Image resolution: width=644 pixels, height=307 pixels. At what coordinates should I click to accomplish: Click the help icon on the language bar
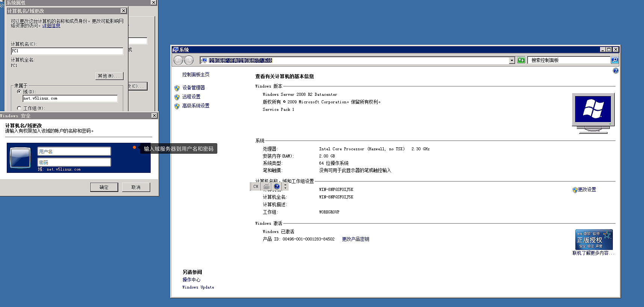coord(277,186)
